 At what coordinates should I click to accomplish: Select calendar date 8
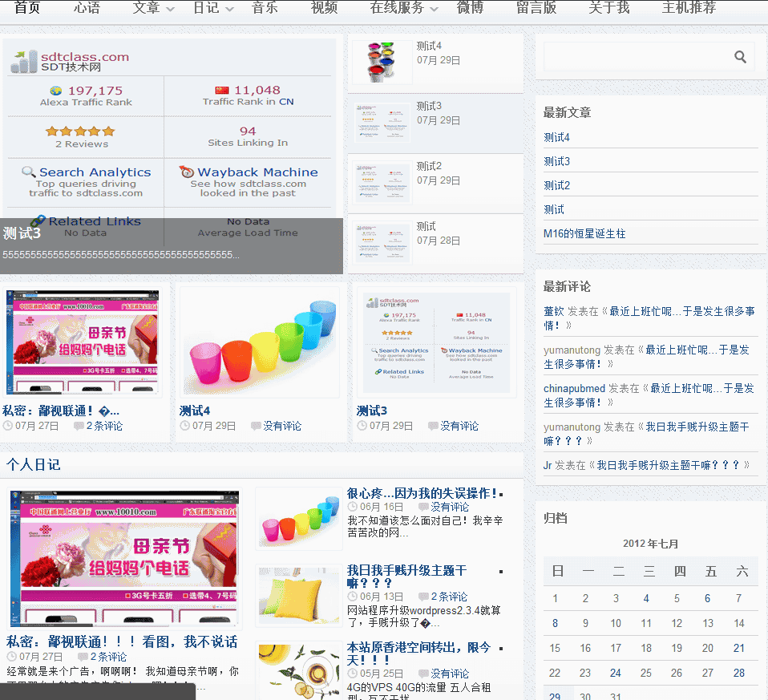tap(555, 624)
